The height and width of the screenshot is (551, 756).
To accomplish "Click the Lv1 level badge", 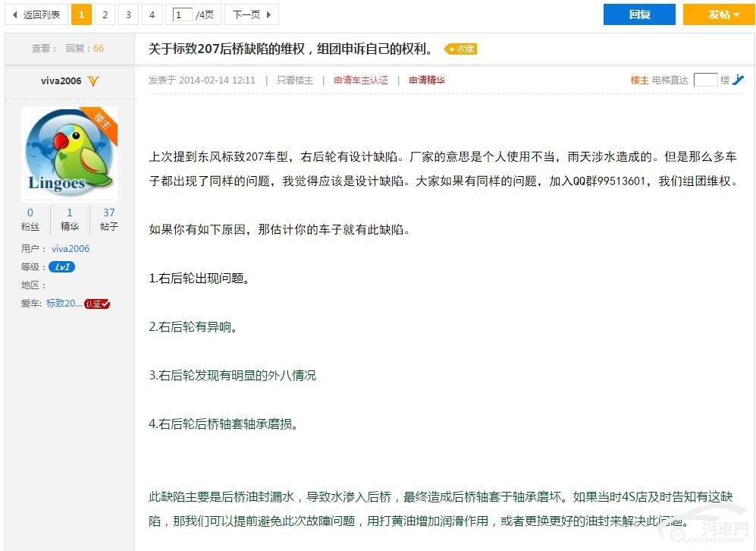I will pos(61,267).
